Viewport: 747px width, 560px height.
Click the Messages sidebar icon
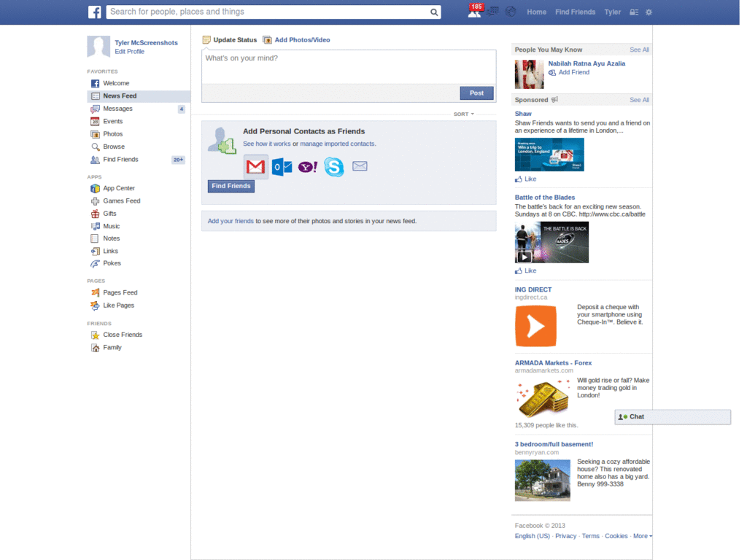(96, 109)
